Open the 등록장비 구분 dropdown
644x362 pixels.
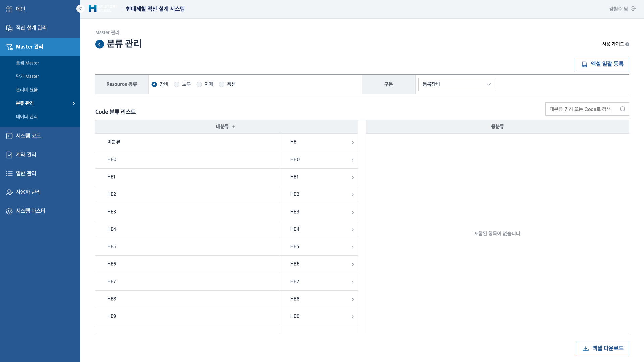pyautogui.click(x=457, y=84)
